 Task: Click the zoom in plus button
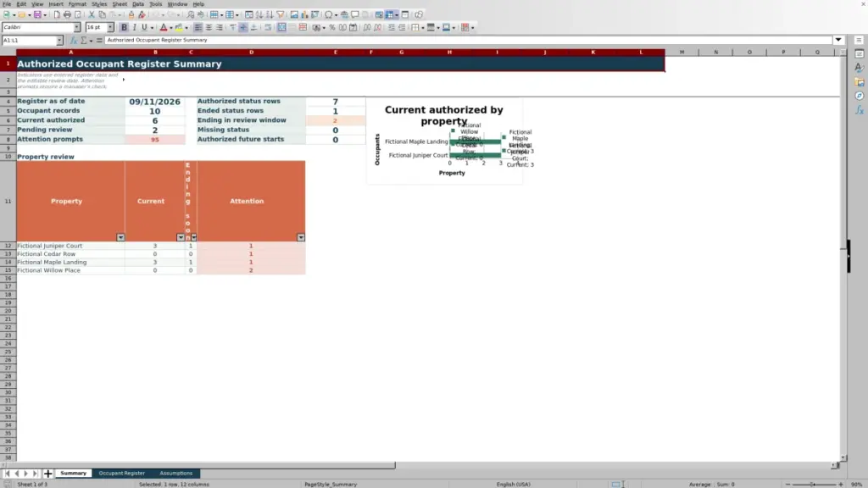(841, 484)
